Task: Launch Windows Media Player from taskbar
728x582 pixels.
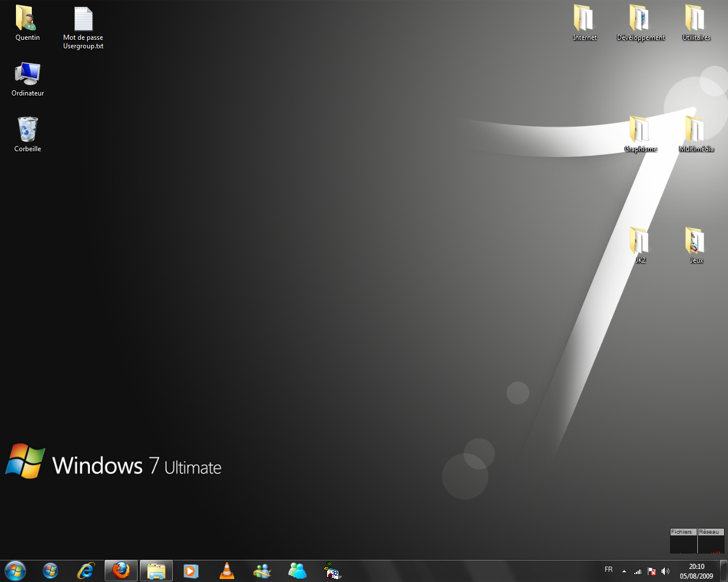Action: point(192,571)
